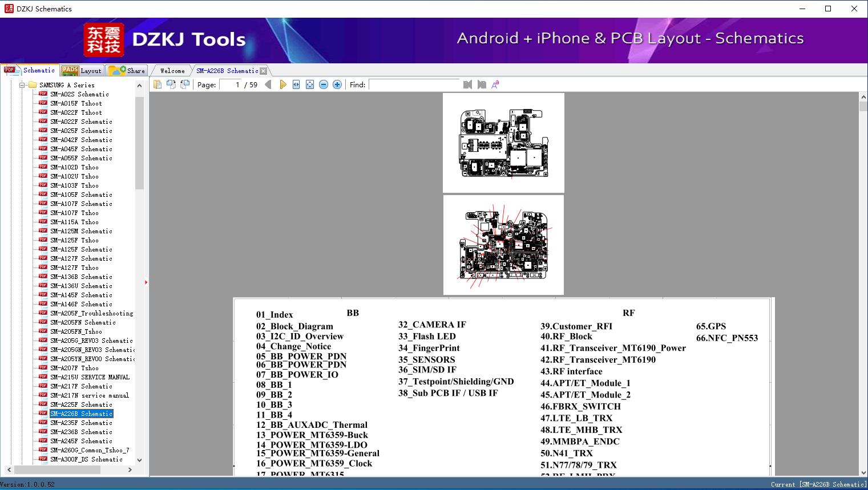Click the tree panel scroll up arrow
The image size is (868, 490).
(139, 86)
